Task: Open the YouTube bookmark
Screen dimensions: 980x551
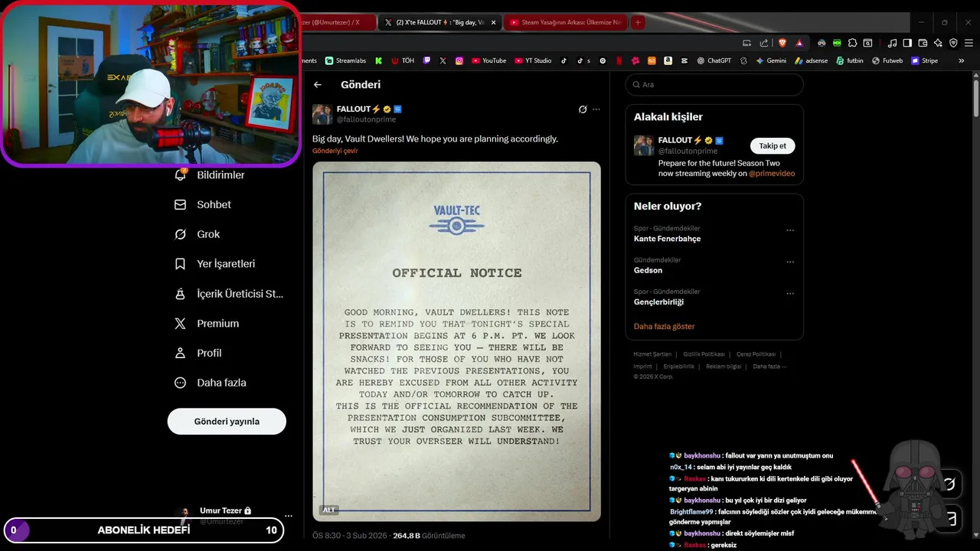Action: coord(488,60)
